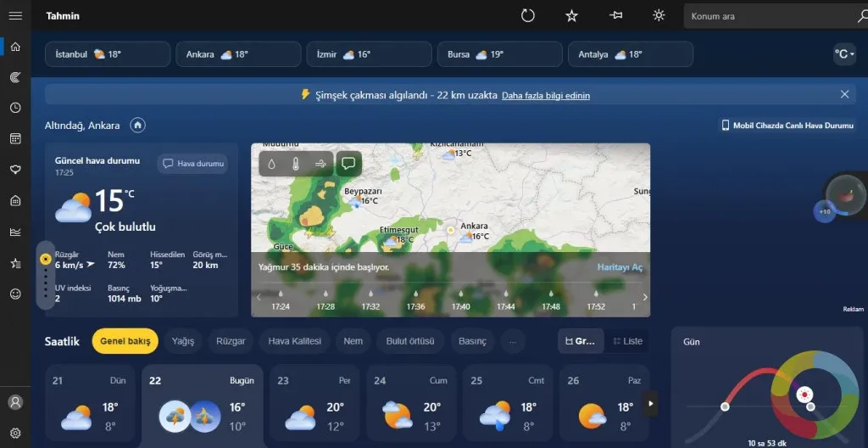Click the sun position marker on day chart
868x448 pixels.
click(x=804, y=395)
